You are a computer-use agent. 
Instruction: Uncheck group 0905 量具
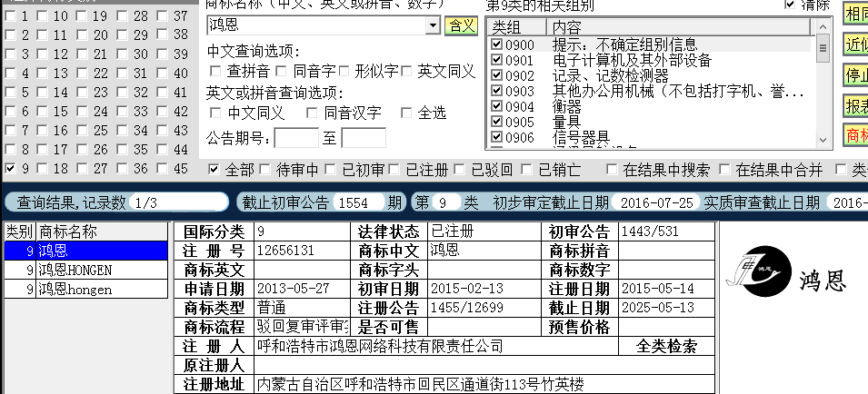coord(497,122)
